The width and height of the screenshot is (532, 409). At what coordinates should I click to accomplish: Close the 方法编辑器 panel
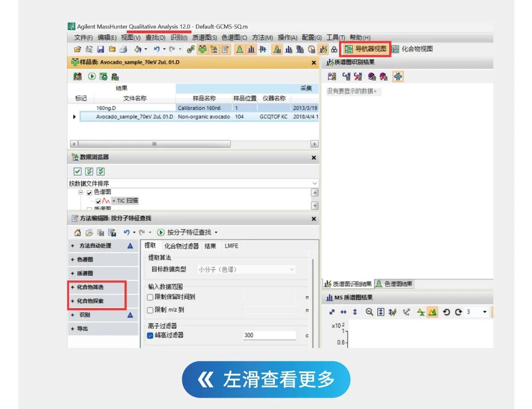[x=314, y=219]
